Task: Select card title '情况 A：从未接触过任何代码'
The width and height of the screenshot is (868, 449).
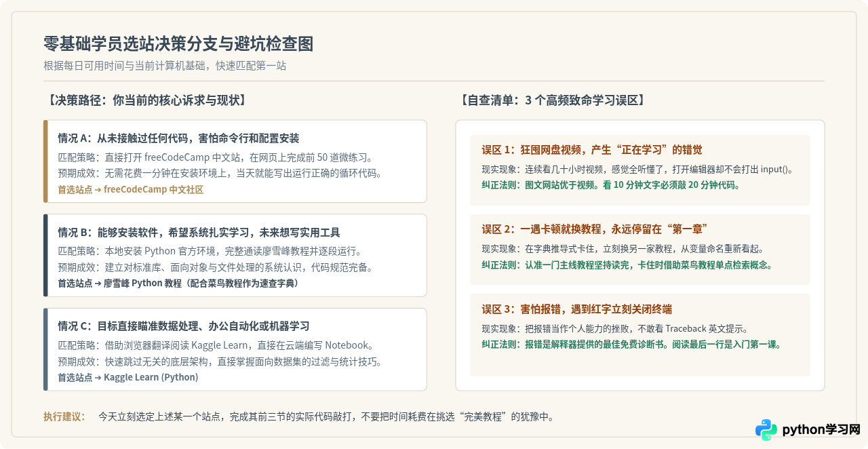Action: pos(178,138)
